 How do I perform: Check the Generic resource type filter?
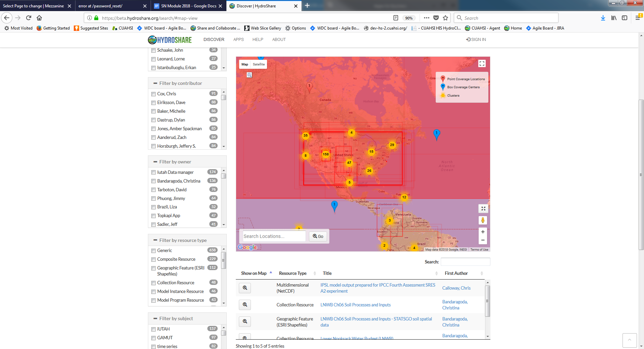click(153, 251)
